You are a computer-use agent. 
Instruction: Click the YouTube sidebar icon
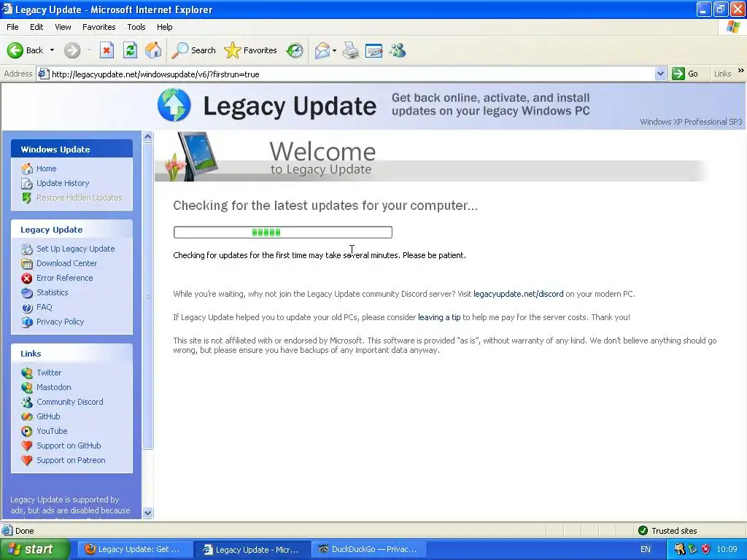(x=27, y=432)
